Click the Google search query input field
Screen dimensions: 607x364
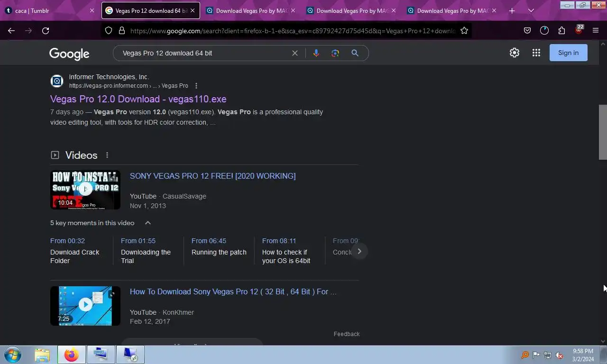point(204,53)
